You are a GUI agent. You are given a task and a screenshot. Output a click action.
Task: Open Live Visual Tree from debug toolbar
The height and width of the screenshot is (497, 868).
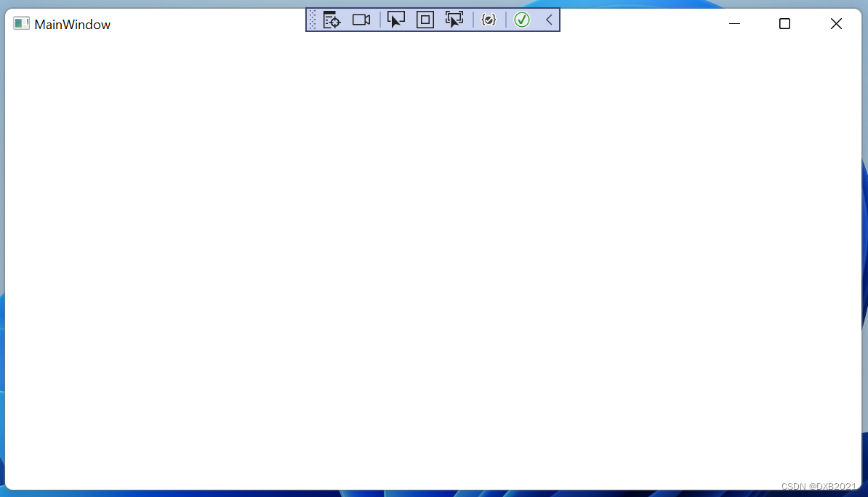[331, 20]
